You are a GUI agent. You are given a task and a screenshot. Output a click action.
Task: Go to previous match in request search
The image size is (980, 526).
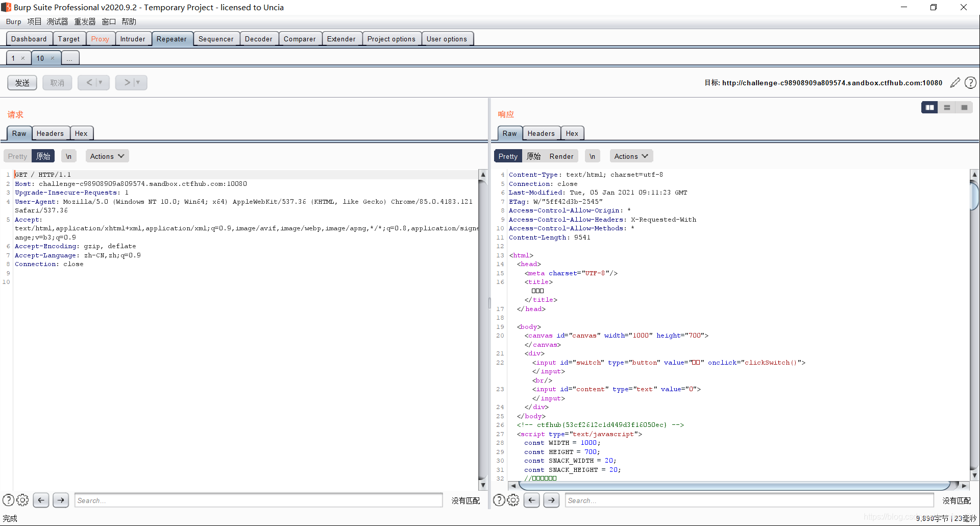[x=41, y=500]
